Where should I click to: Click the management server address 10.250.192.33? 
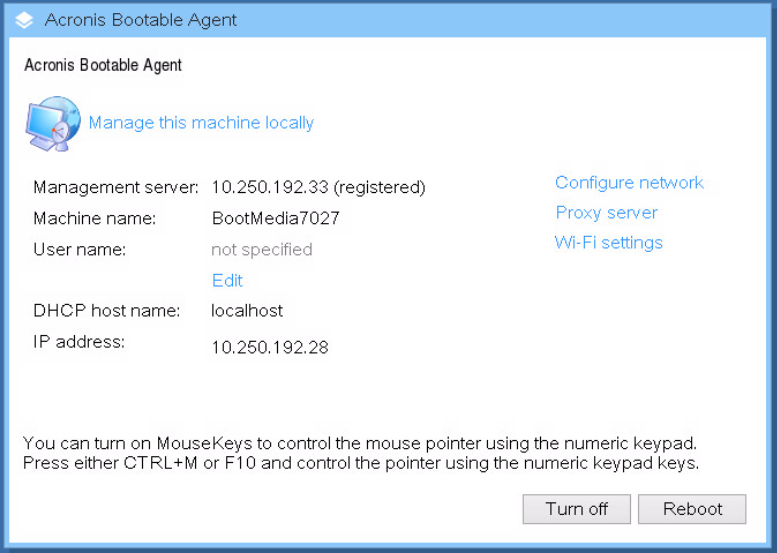click(269, 187)
